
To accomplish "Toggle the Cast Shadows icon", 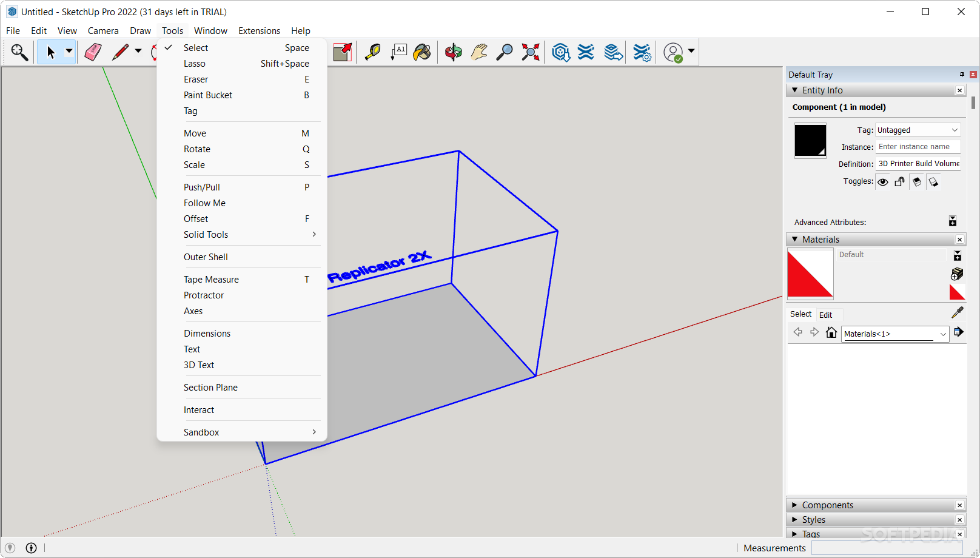I will click(917, 182).
